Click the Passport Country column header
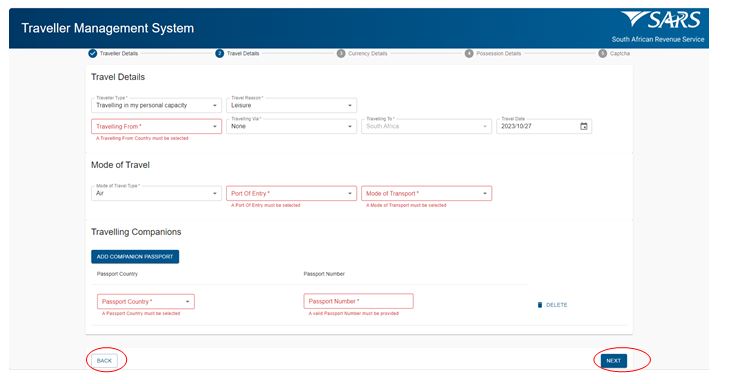730x384 pixels. coord(117,274)
